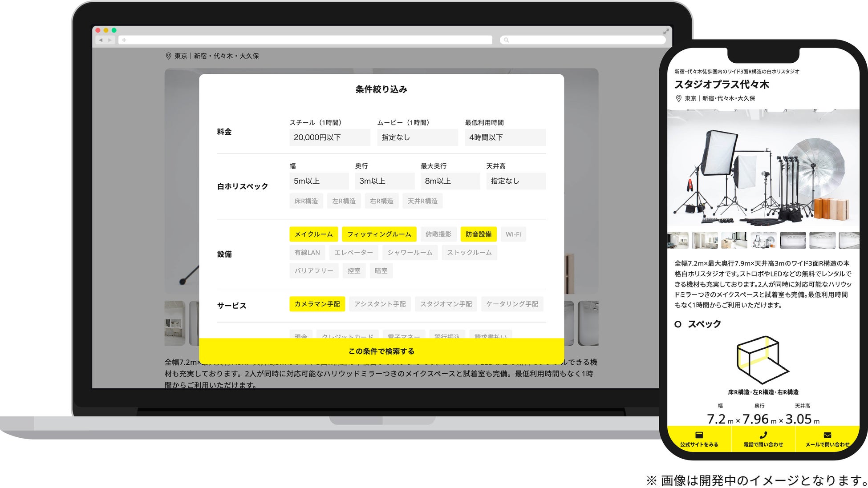Toggle off the メイクルーム filter tag
The image size is (868, 488).
tap(313, 234)
